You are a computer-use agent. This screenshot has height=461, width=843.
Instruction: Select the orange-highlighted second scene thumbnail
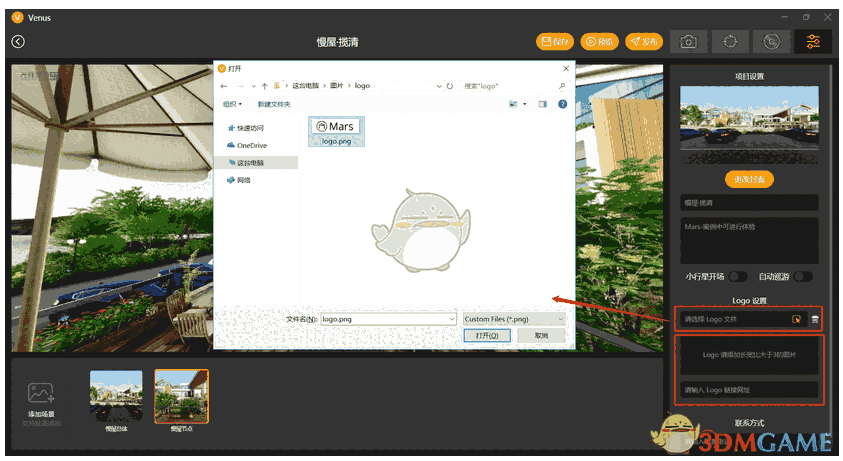[181, 396]
